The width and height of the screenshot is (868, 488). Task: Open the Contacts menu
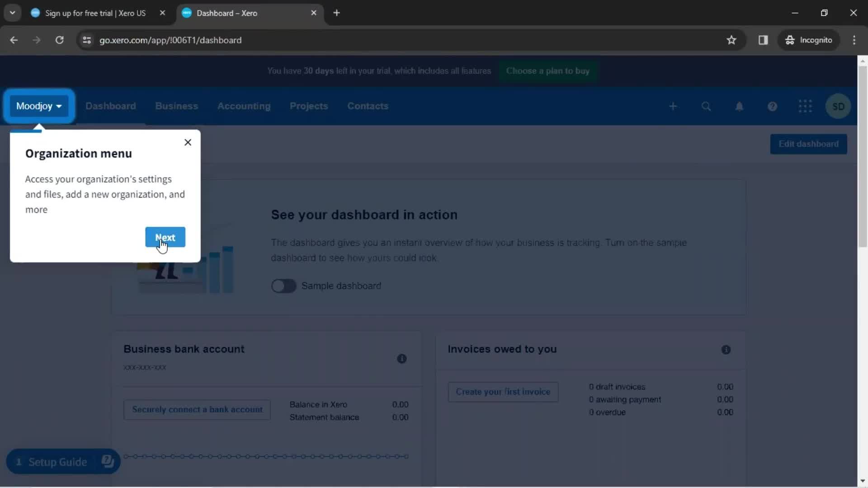[x=368, y=106]
